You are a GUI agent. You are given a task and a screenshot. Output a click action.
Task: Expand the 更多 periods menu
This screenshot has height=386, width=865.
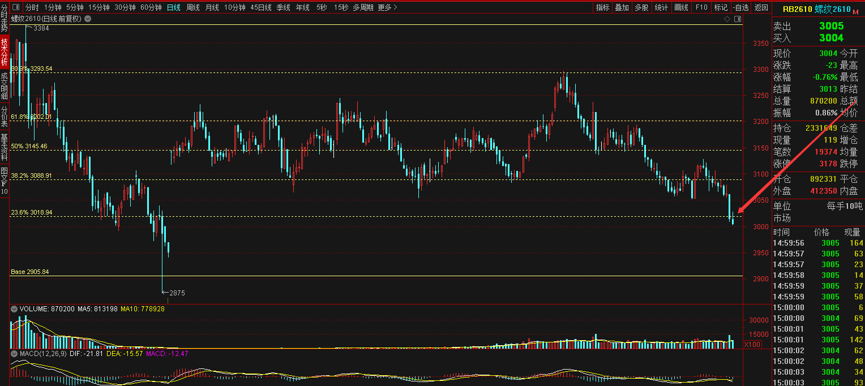(x=388, y=8)
